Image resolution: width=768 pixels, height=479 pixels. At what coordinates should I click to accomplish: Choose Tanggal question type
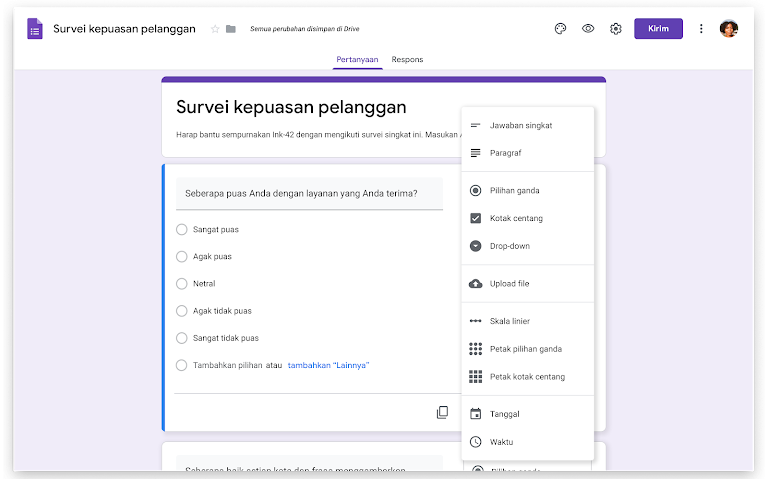click(528, 414)
